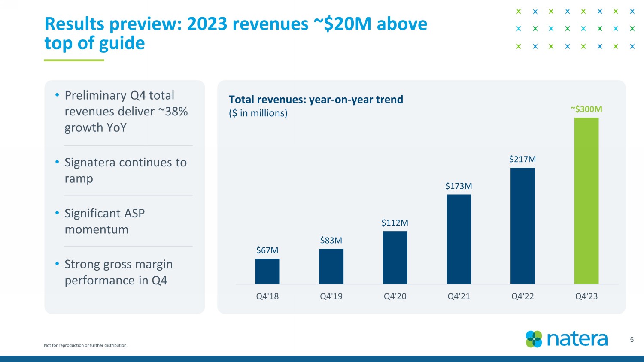Image resolution: width=644 pixels, height=362 pixels.
Task: Click the $67M data label
Action: 267,250
